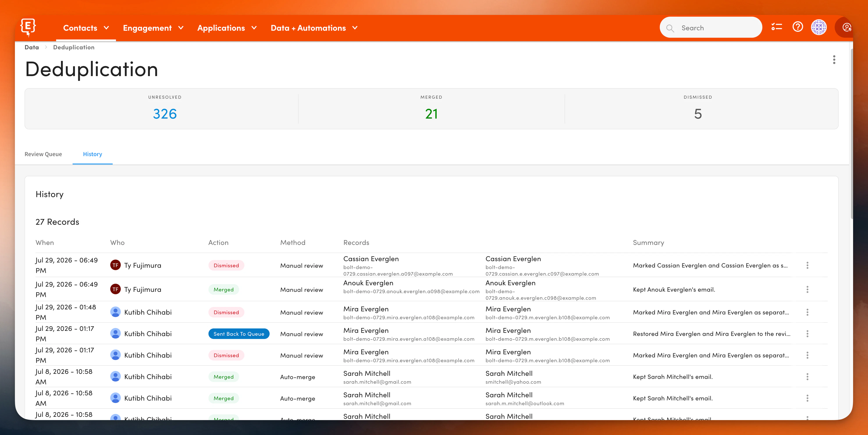Click the Dismissed badge in Cassian Everglen row

coord(226,266)
